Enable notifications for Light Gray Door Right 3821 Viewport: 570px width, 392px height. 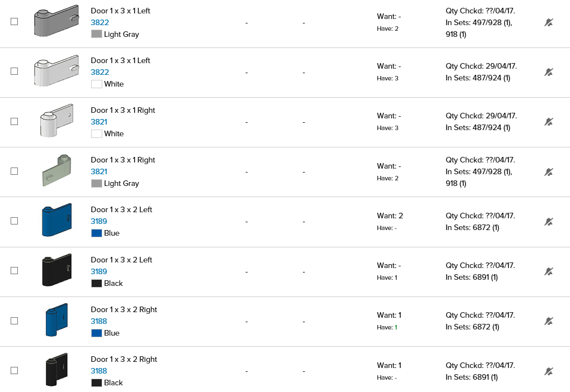click(549, 172)
